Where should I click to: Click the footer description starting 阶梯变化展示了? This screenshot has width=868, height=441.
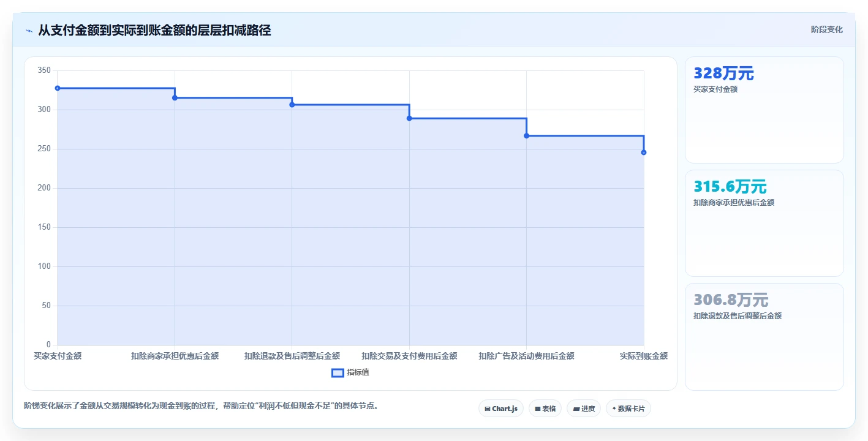[x=201, y=405]
